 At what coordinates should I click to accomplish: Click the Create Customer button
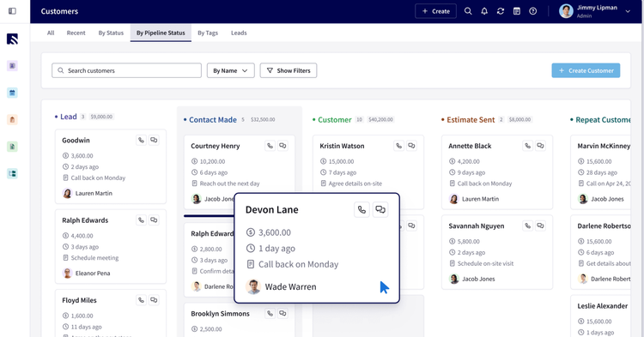click(x=586, y=70)
